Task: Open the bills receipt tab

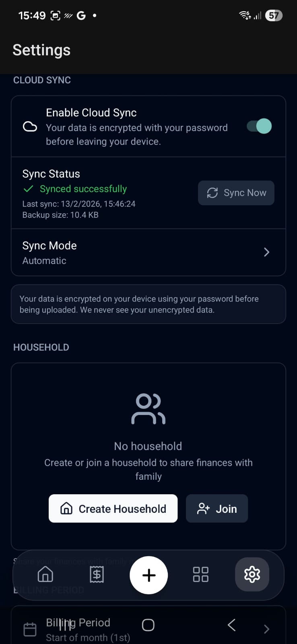Action: (97, 574)
